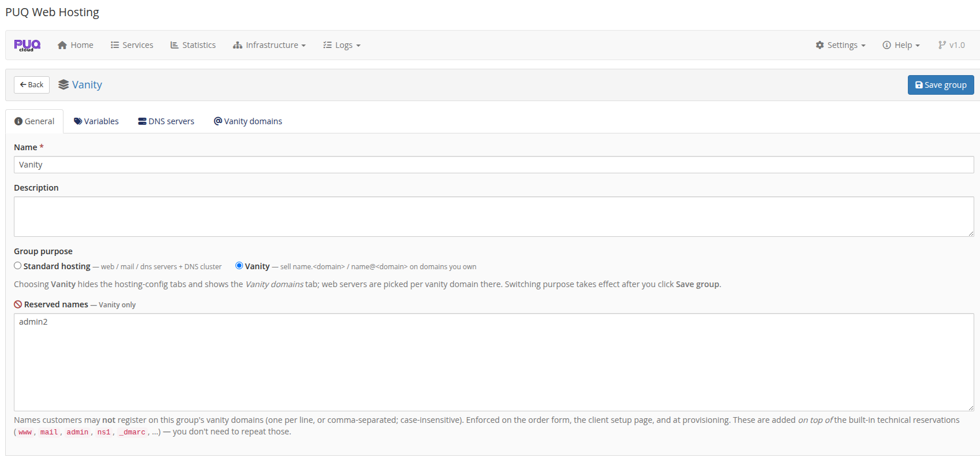Image resolution: width=980 pixels, height=461 pixels.
Task: Click into the Description textarea
Action: tap(494, 217)
